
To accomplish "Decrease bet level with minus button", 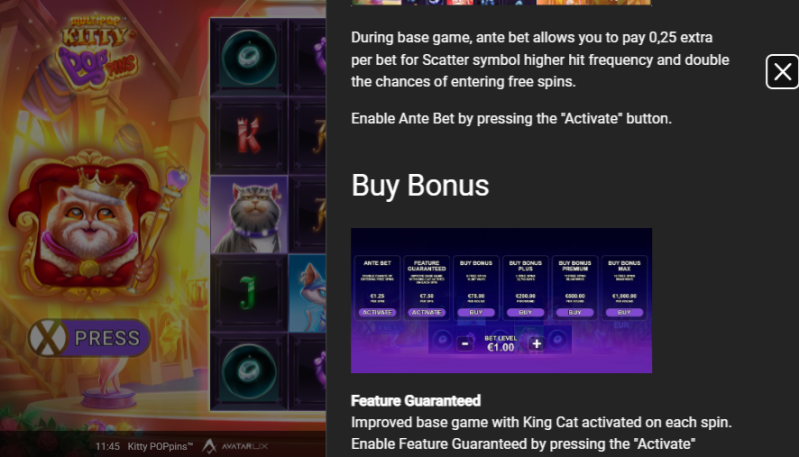I will (465, 344).
